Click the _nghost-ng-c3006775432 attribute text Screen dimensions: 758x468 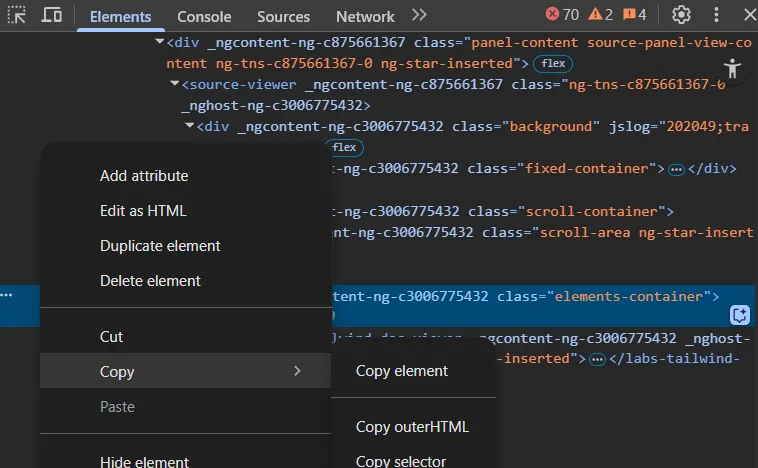pos(272,105)
